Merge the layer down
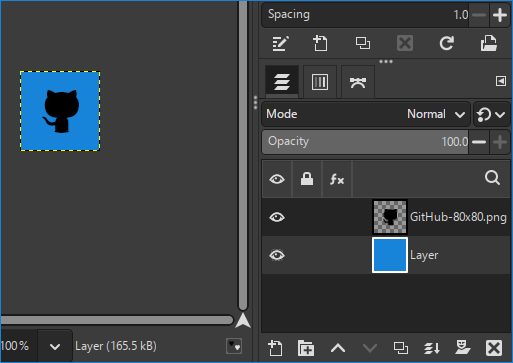 [432, 348]
